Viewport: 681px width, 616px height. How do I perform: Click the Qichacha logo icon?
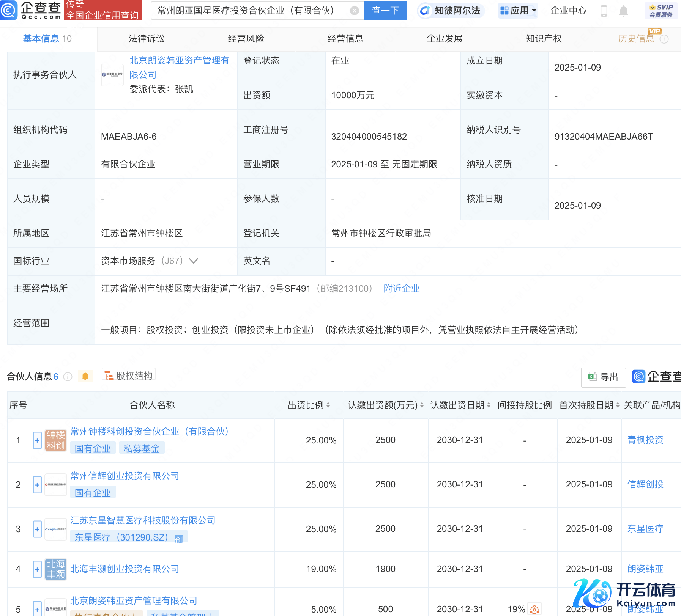(9, 10)
